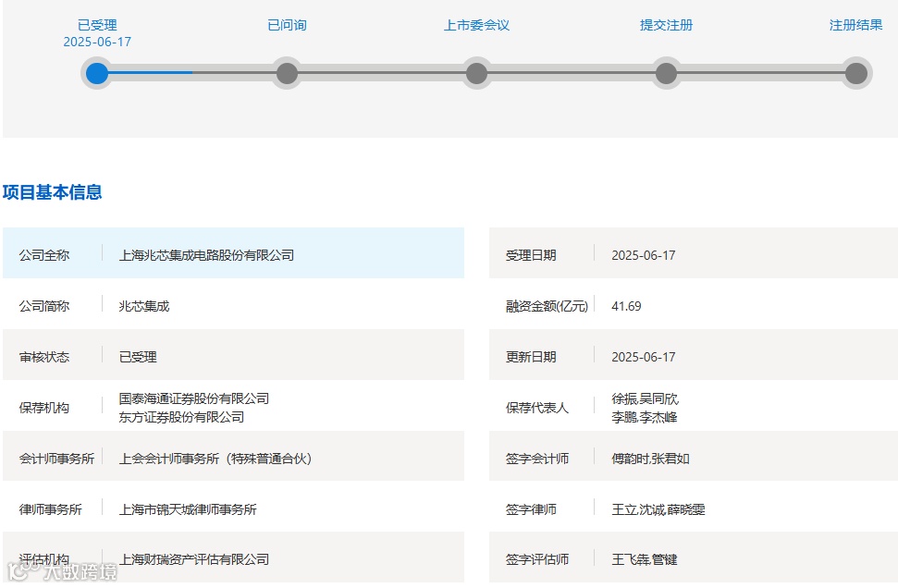The image size is (898, 588).
Task: Click signing accountants 傅韵时,张君如
Action: (650, 459)
